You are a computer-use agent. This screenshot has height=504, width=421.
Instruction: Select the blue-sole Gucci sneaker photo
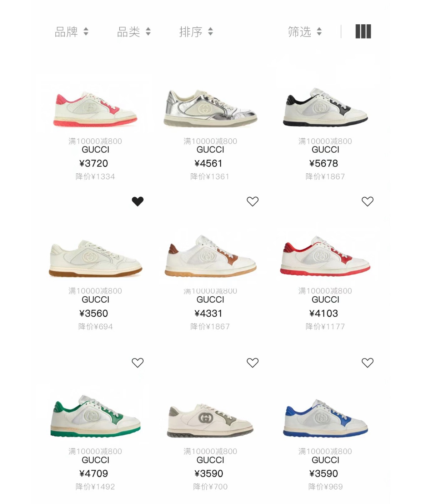[x=325, y=418]
